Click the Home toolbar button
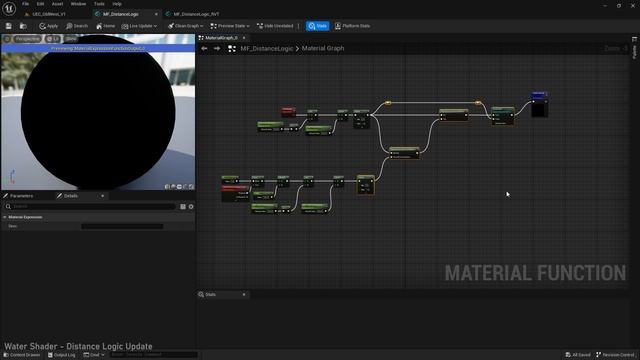Viewport: 640px width, 360px height. click(105, 26)
